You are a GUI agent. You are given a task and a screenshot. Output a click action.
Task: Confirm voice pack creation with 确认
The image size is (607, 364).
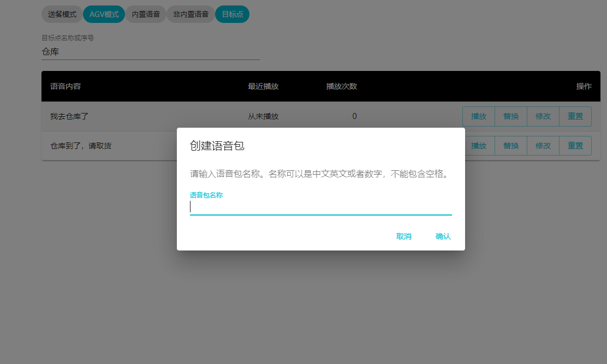tap(443, 236)
